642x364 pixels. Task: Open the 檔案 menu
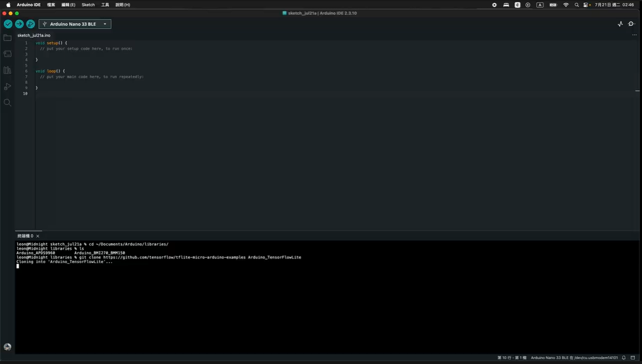[x=51, y=5]
